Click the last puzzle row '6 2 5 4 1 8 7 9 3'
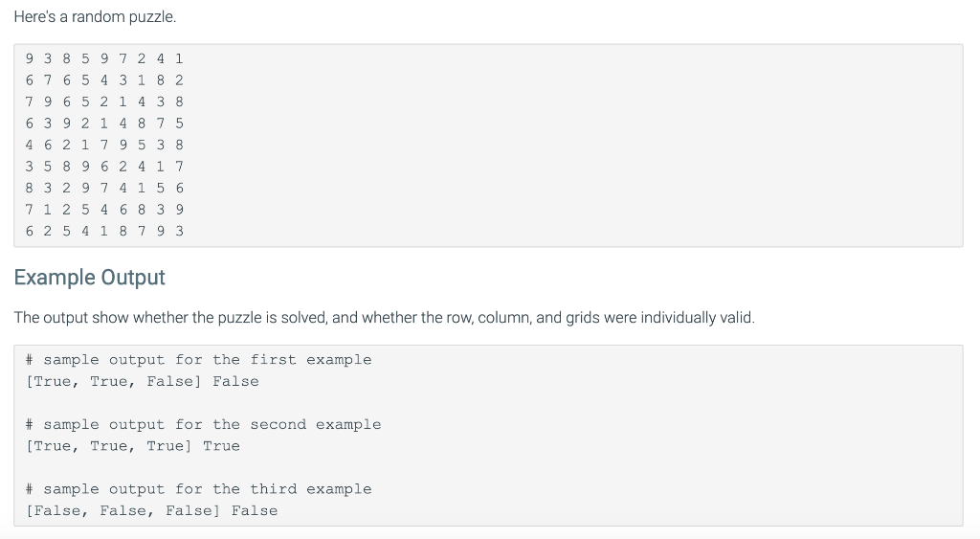 (x=104, y=232)
